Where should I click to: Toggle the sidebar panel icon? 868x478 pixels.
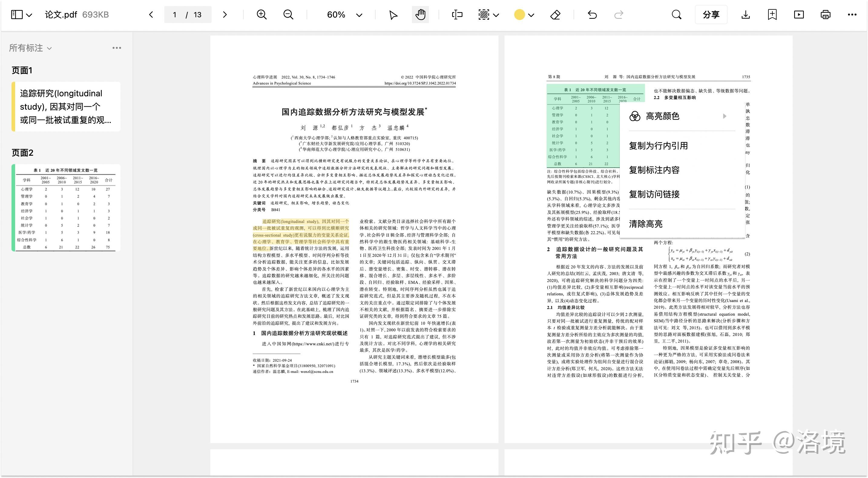coord(17,15)
